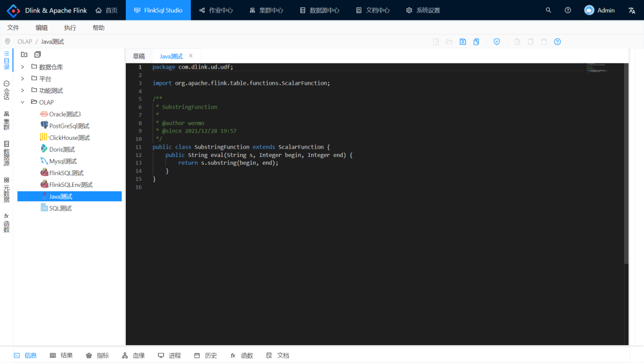Click OLAP in the breadcrumb
Image resolution: width=644 pixels, height=363 pixels.
coord(24,42)
